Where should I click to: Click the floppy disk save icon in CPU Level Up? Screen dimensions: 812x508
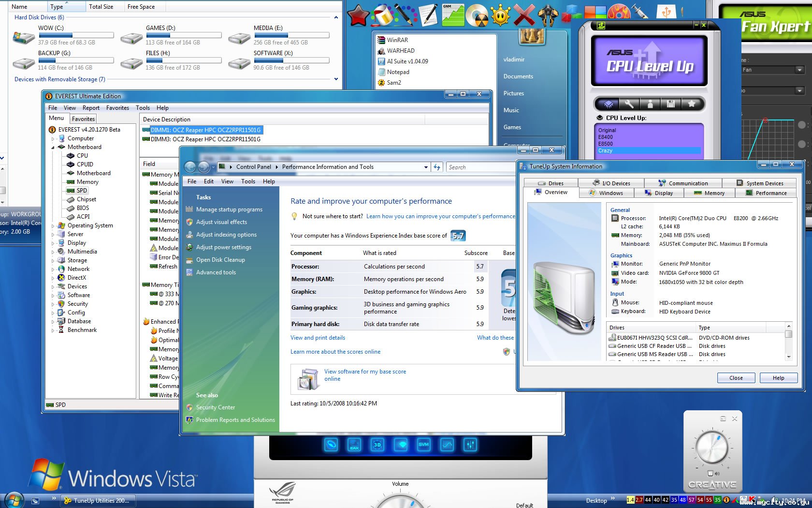point(670,104)
